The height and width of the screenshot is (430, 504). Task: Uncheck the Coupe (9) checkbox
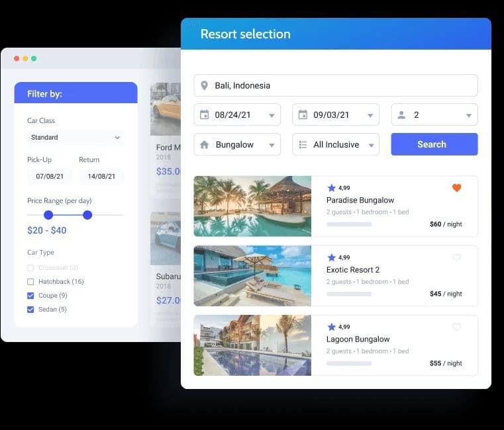pyautogui.click(x=30, y=296)
